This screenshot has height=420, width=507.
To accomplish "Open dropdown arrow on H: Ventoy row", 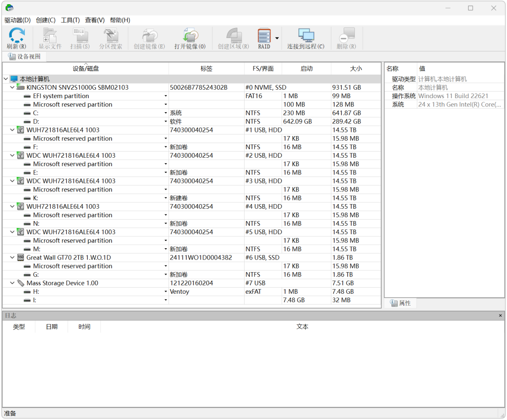I will (x=166, y=291).
